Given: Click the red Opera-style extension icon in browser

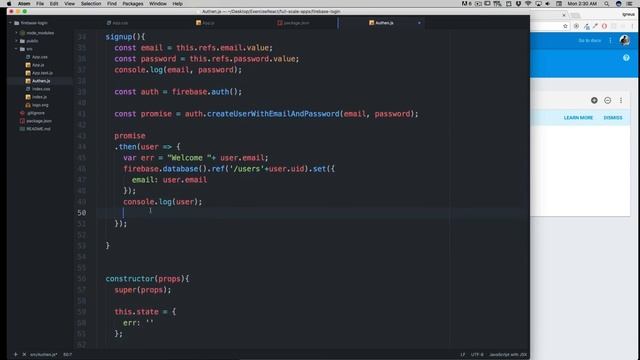Looking at the screenshot, I should click(604, 26).
